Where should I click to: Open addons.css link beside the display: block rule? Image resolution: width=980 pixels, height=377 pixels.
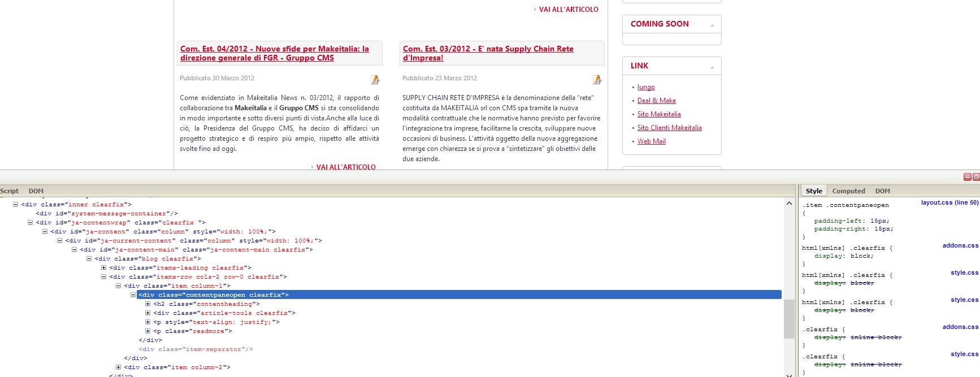[960, 245]
